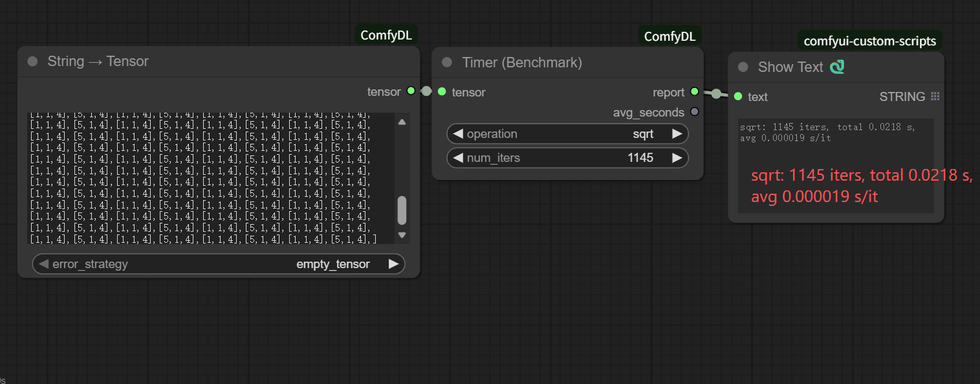The width and height of the screenshot is (980, 384).
Task: Open the operation sqrt dropdown
Action: [567, 134]
